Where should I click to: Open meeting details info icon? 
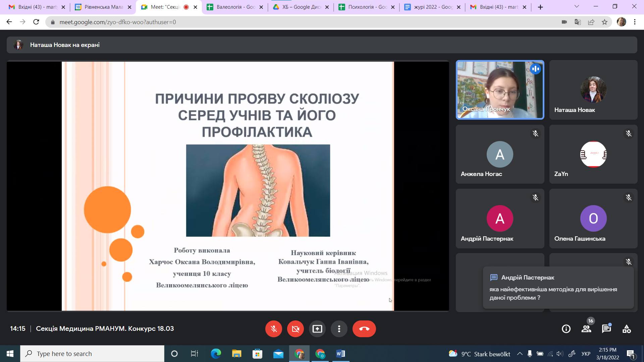566,329
